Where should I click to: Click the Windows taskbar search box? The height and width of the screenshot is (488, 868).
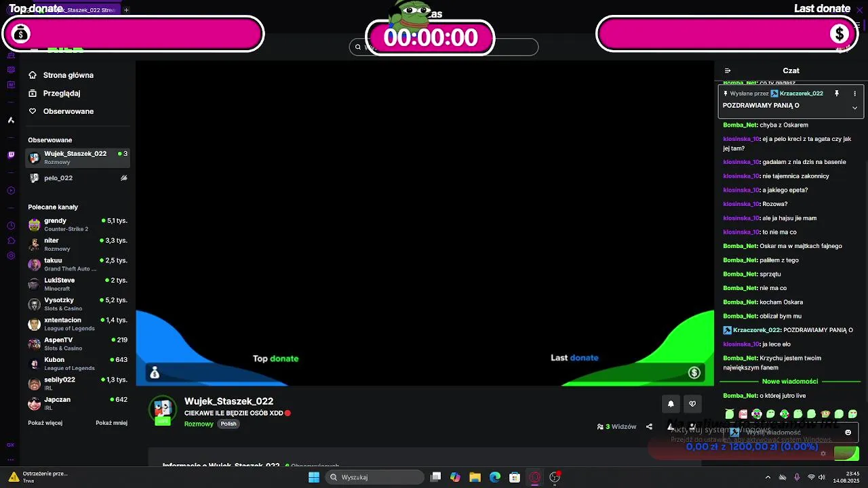375,477
